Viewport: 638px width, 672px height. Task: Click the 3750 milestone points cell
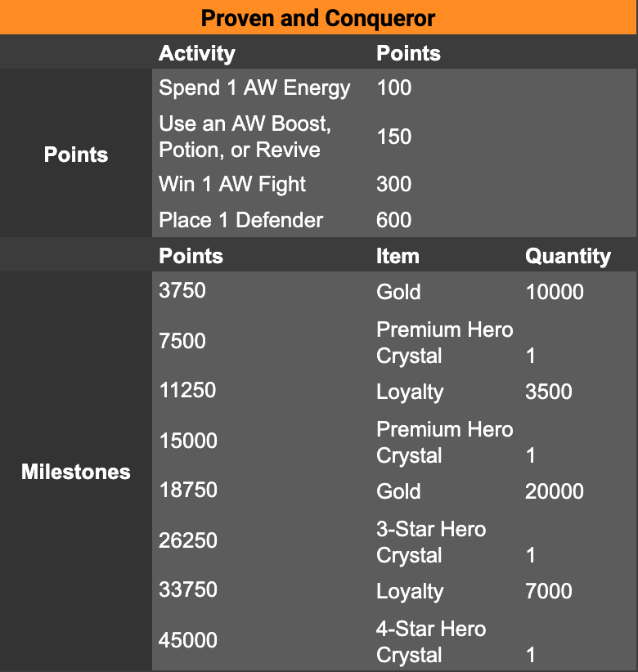182,290
